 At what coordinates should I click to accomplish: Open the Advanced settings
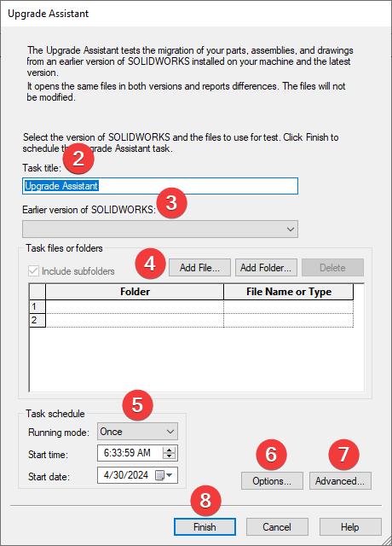[340, 481]
